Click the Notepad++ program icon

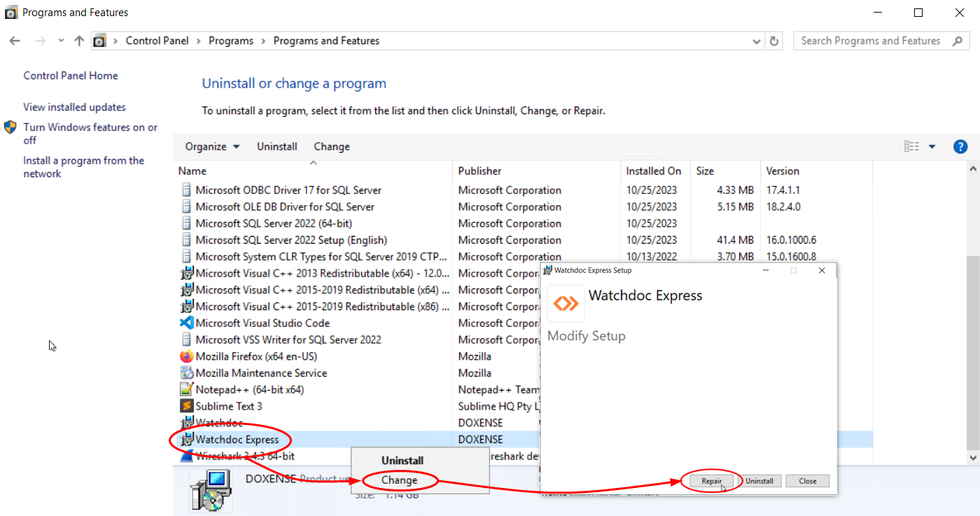(x=186, y=389)
